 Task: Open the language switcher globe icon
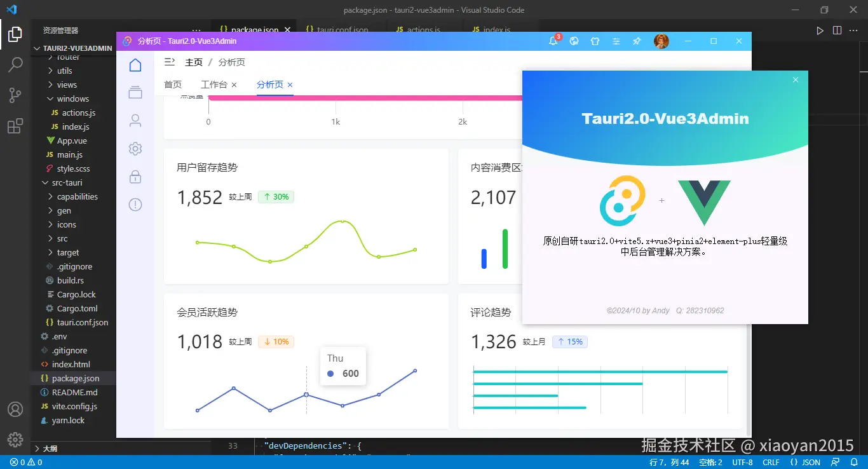click(x=574, y=41)
